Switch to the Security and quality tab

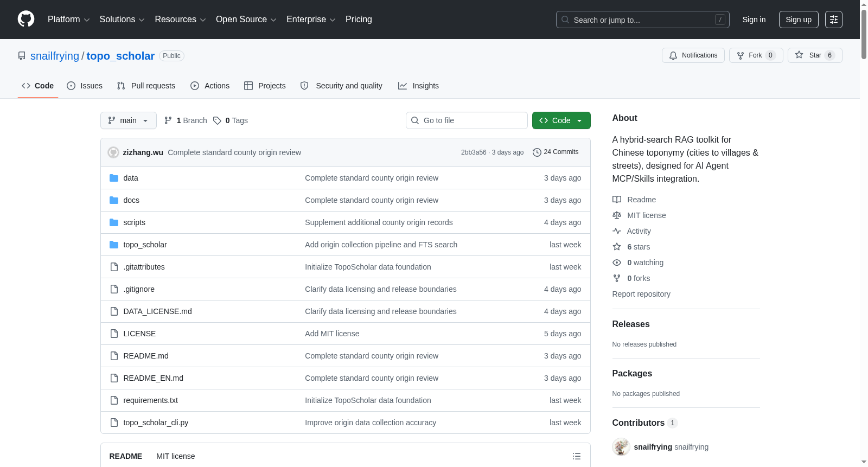point(341,86)
